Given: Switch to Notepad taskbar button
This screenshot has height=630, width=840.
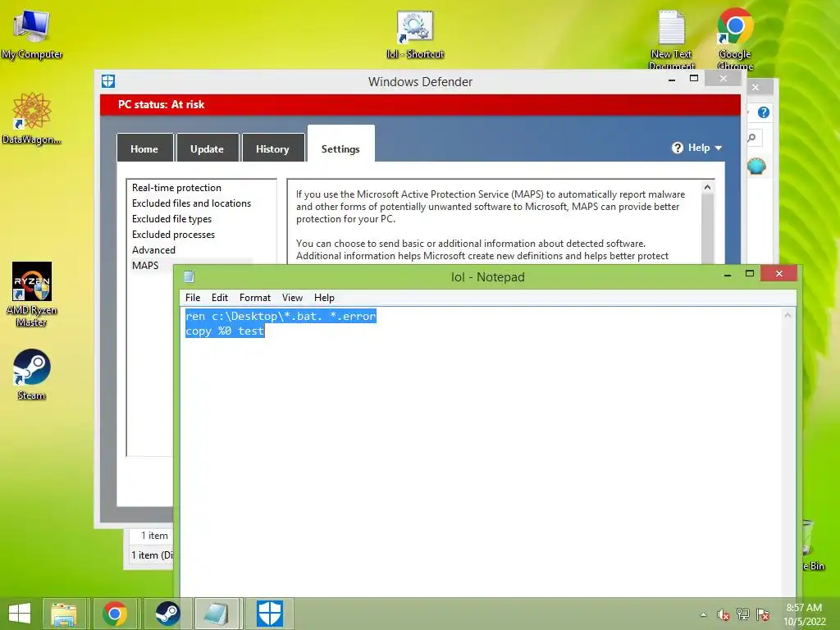Looking at the screenshot, I should [217, 614].
